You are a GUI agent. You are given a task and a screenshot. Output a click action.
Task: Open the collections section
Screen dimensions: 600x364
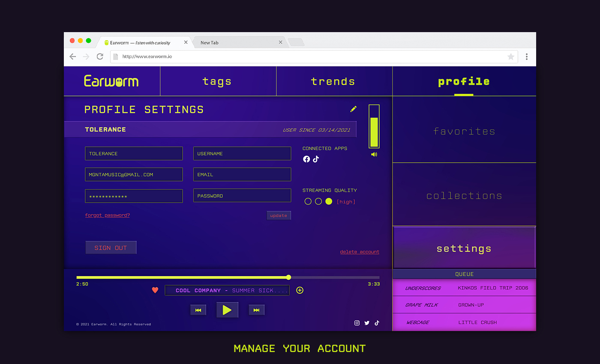click(x=464, y=195)
